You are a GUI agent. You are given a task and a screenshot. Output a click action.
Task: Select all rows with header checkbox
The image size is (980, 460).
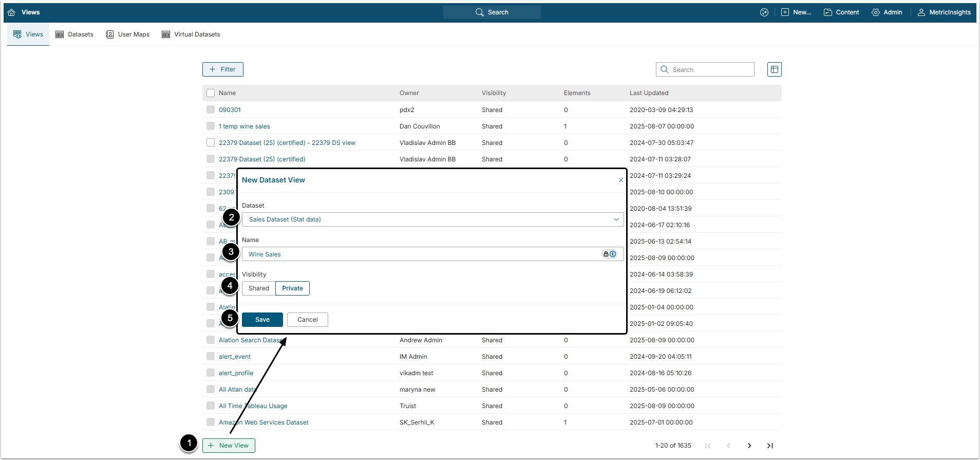tap(211, 93)
